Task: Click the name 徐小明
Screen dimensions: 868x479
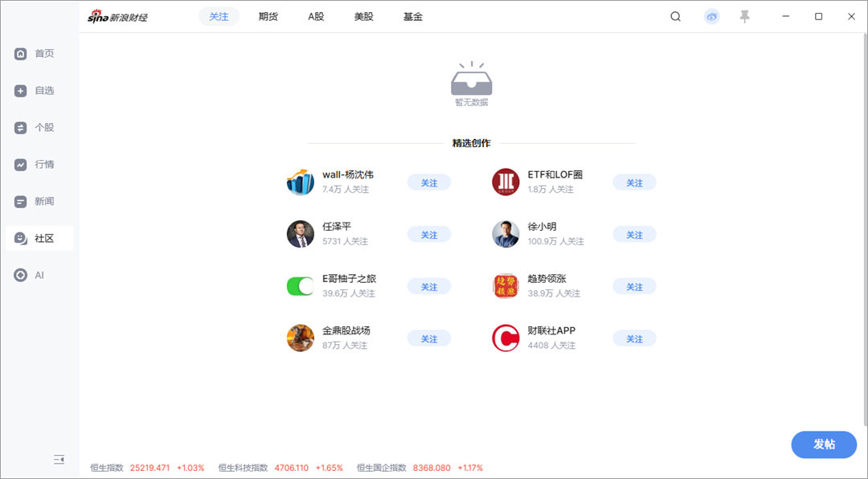Action: pos(542,227)
